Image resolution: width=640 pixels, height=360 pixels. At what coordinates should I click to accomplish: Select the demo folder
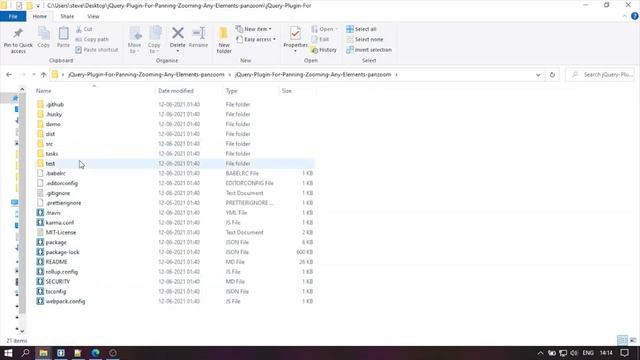coord(53,124)
